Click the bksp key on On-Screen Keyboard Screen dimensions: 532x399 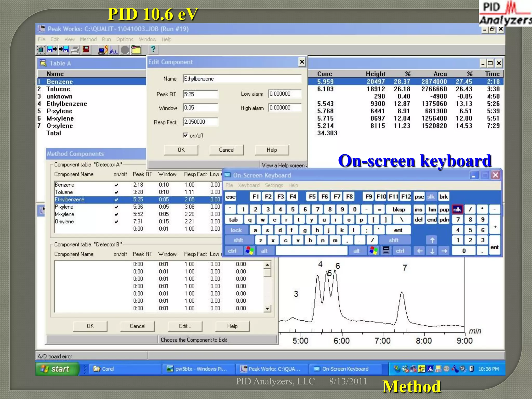click(398, 209)
